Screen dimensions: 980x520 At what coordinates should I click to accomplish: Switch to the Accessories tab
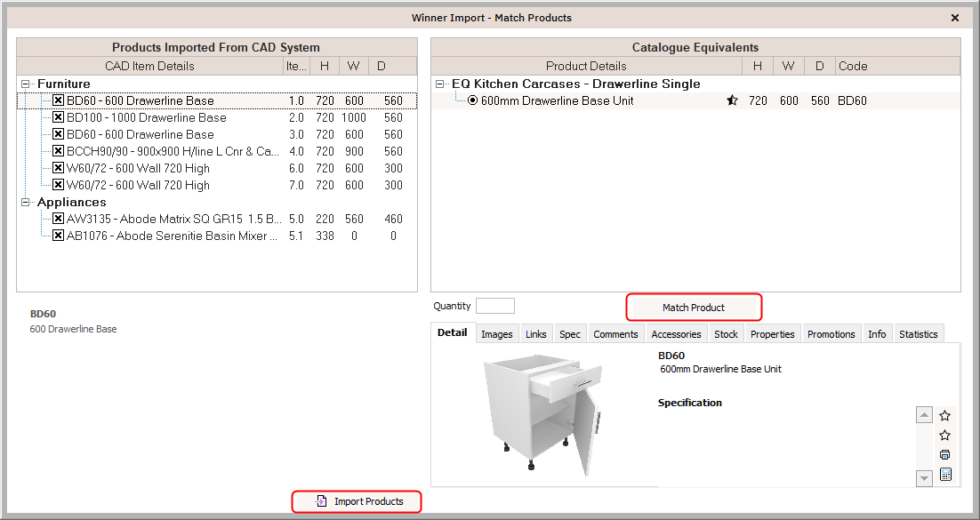676,334
